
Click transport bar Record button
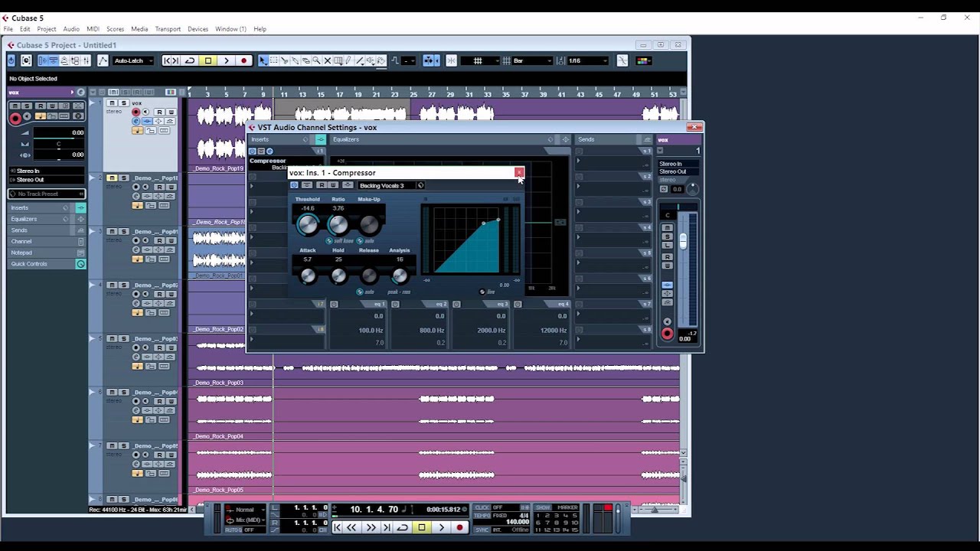(x=460, y=527)
